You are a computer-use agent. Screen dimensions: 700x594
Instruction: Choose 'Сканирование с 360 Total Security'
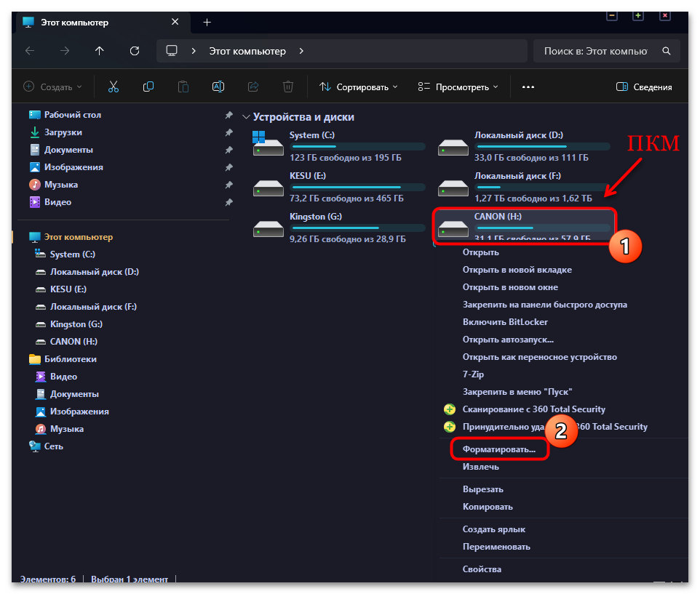click(534, 409)
